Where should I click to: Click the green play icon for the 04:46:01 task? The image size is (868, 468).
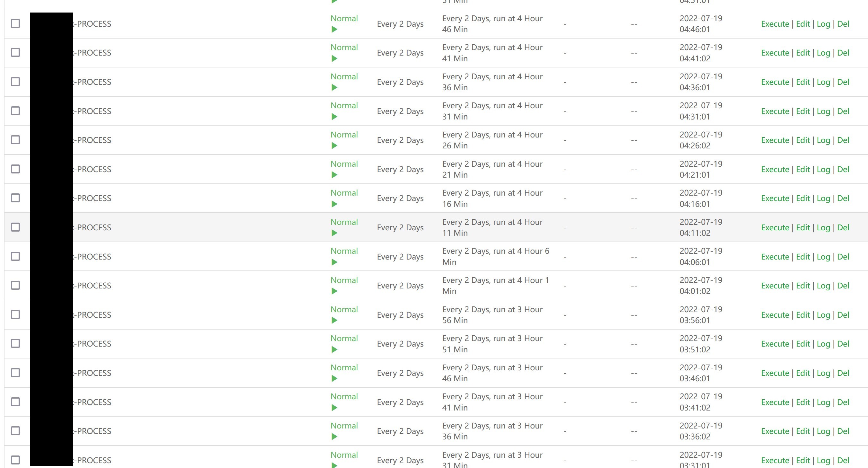click(x=334, y=30)
